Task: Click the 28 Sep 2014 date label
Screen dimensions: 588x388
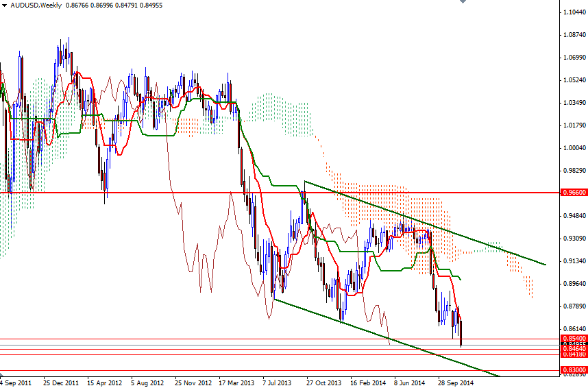Action: pos(456,383)
